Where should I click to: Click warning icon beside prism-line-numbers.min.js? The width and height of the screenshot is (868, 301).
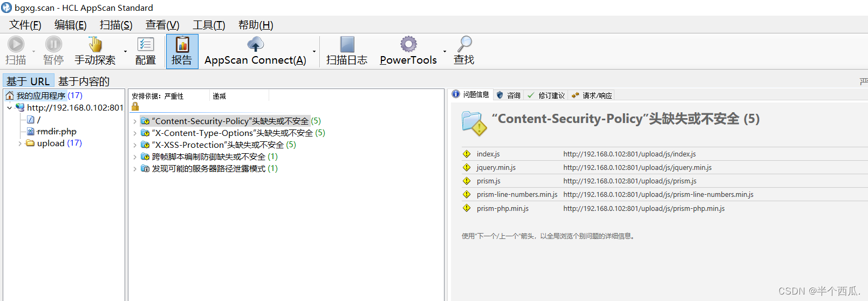[467, 194]
